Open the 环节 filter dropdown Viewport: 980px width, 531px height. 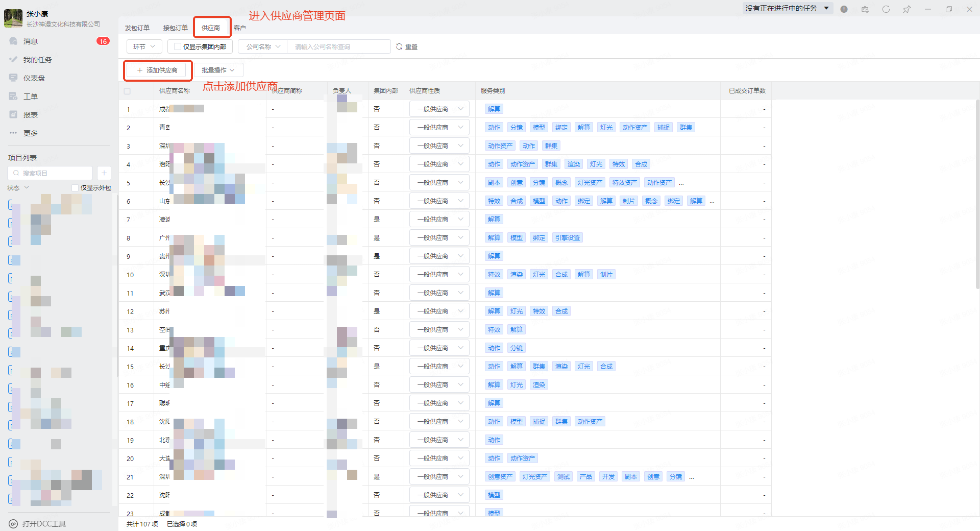[144, 47]
